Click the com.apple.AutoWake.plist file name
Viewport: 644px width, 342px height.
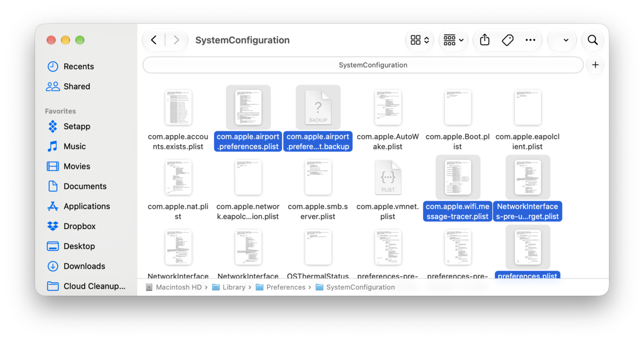388,141
